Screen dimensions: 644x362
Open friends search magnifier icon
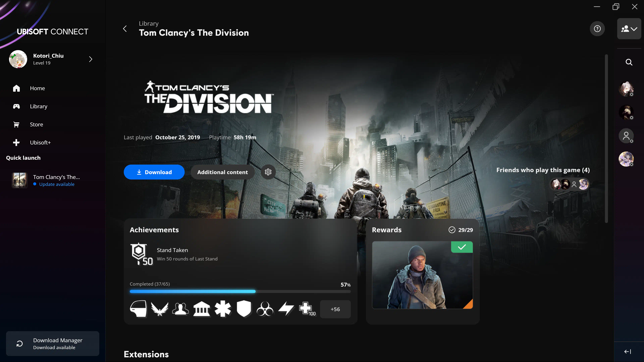click(x=629, y=62)
